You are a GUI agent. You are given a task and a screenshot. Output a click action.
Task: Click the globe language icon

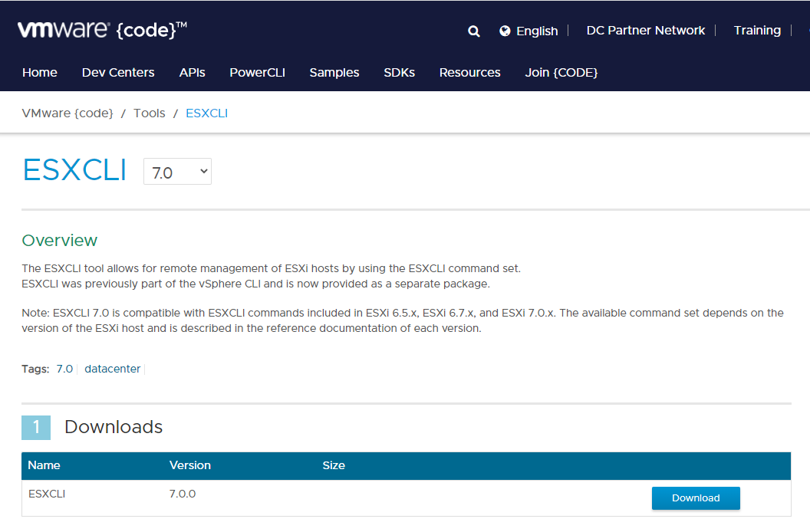[x=505, y=31]
